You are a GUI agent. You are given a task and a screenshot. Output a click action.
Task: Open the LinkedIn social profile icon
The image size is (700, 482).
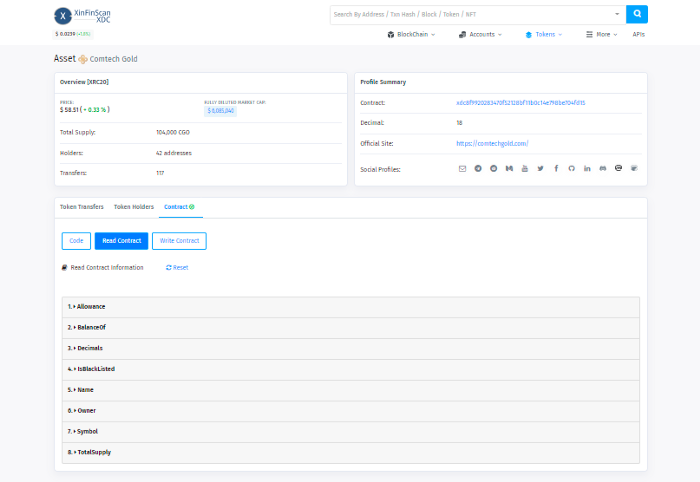pyautogui.click(x=587, y=168)
